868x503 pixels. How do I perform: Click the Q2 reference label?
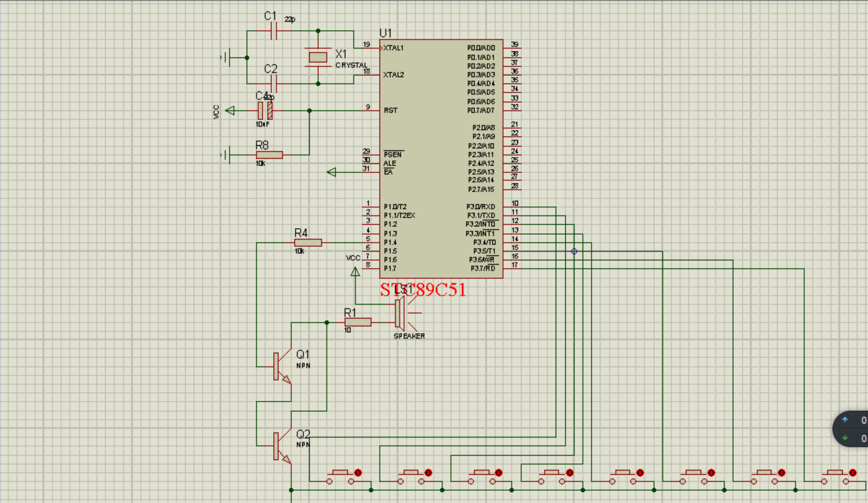[303, 434]
